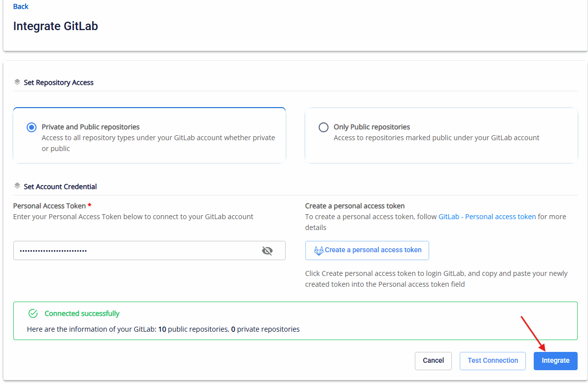Screen dimensions: 588x384
Task: Click 'Access to all repository types' description
Action: click(158, 143)
